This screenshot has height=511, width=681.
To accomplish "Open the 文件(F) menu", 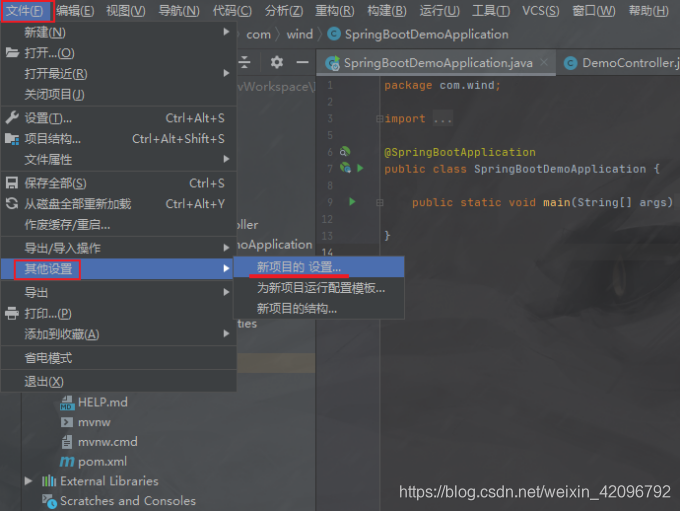I will pyautogui.click(x=25, y=10).
